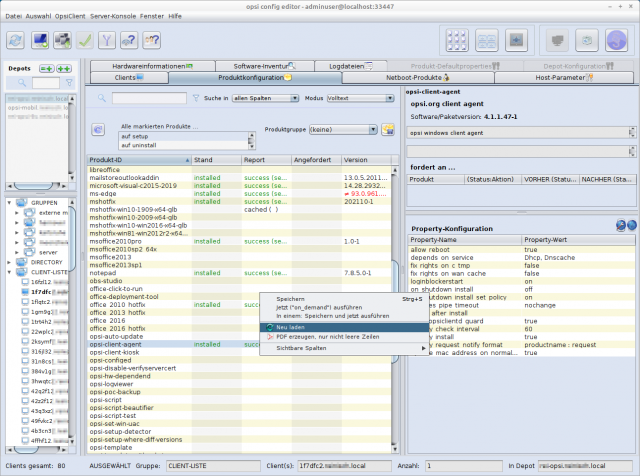Click the 'allow reboot' property row
The image size is (640, 476).
click(522, 250)
